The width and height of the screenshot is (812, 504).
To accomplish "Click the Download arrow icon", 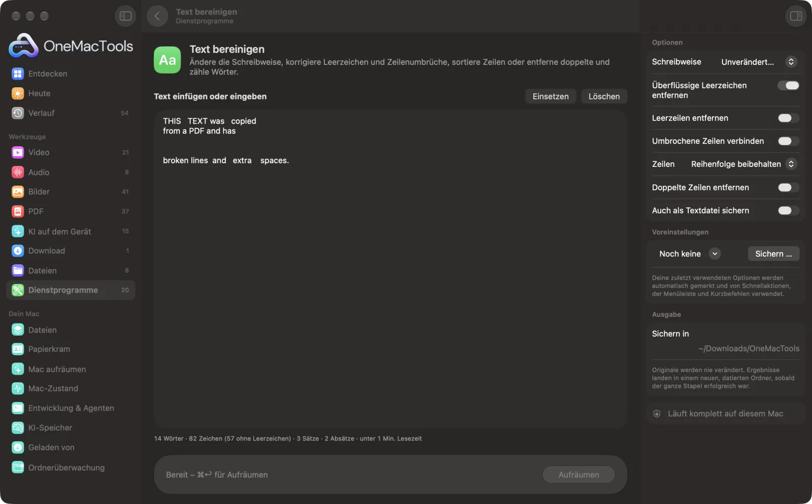I will click(18, 251).
